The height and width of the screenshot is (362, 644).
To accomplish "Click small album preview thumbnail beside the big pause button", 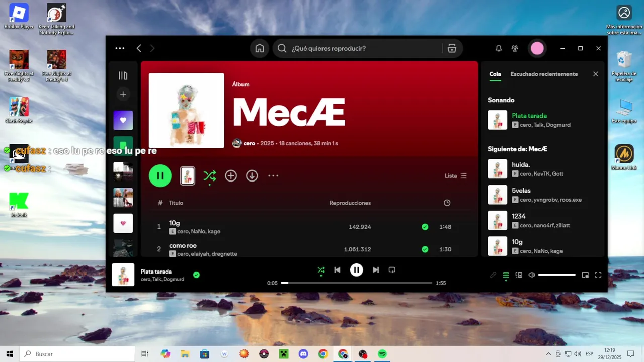I will point(188,176).
